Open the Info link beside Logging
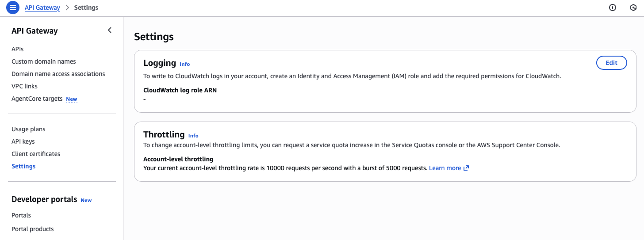Viewport: 644px width, 240px height. [x=184, y=64]
